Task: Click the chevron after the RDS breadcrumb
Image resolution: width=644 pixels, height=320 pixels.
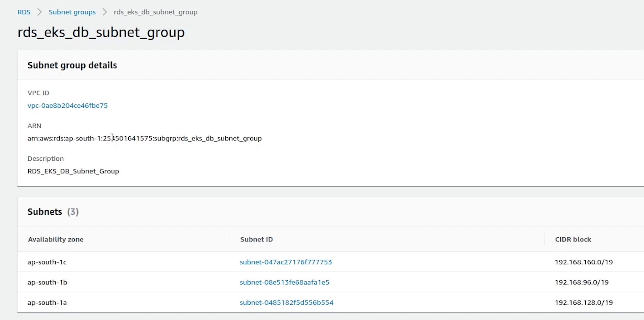Action: tap(39, 12)
